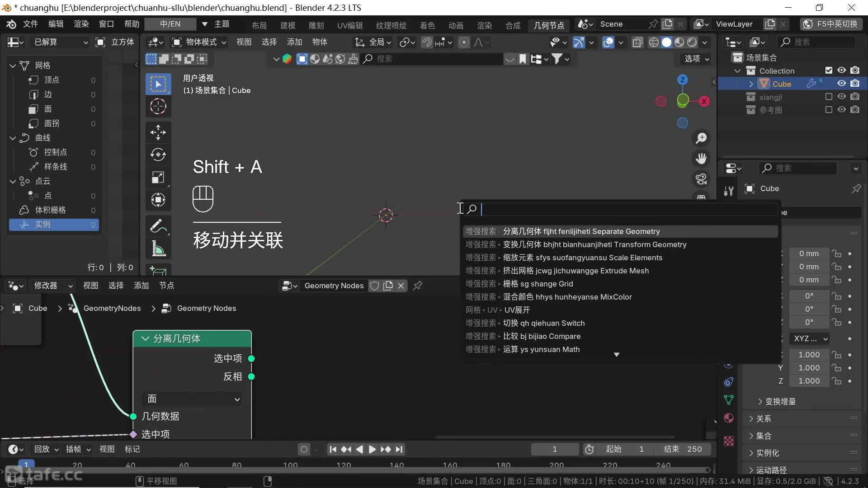Click the viewport zoom magnifier icon
The height and width of the screenshot is (488, 868).
(x=701, y=138)
